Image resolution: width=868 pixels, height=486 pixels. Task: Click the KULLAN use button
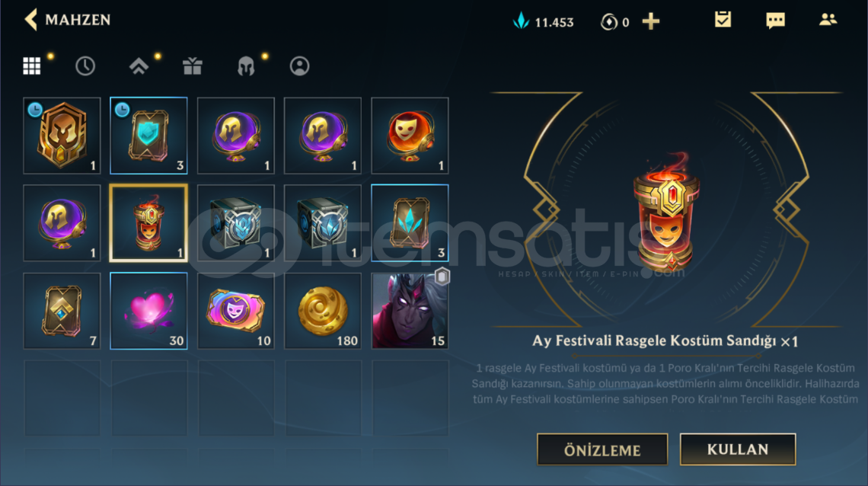[738, 449]
